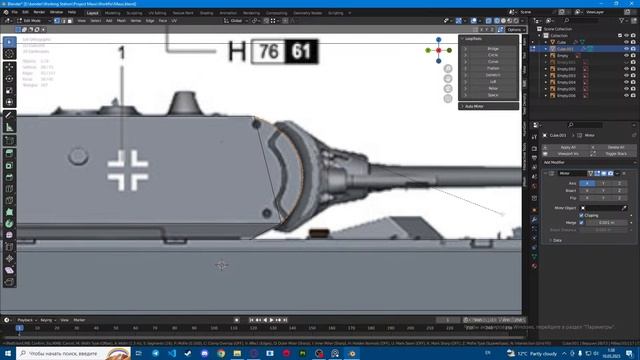Viewport: 640px width, 360px height.
Task: Open the Edit Mode dropdown
Action: tap(33, 20)
